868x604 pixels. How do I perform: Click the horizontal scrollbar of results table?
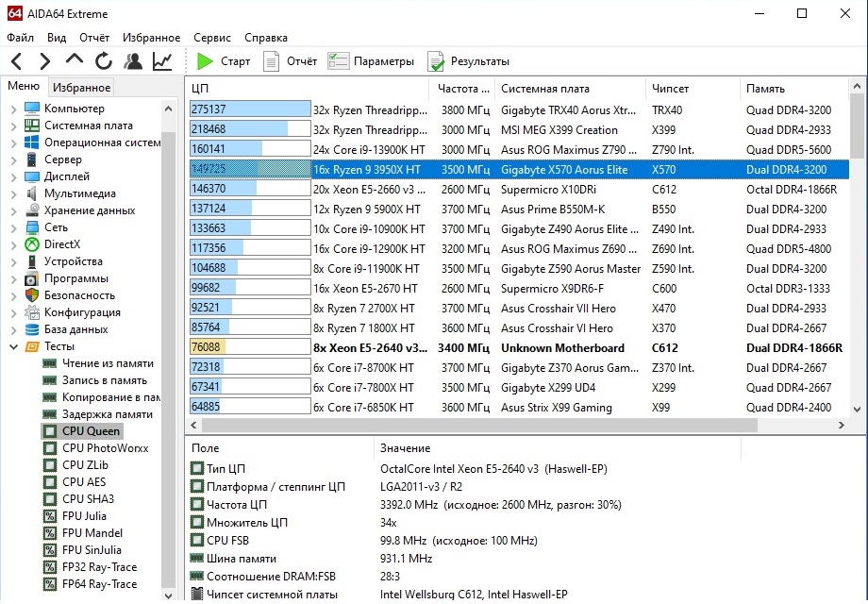pos(479,426)
